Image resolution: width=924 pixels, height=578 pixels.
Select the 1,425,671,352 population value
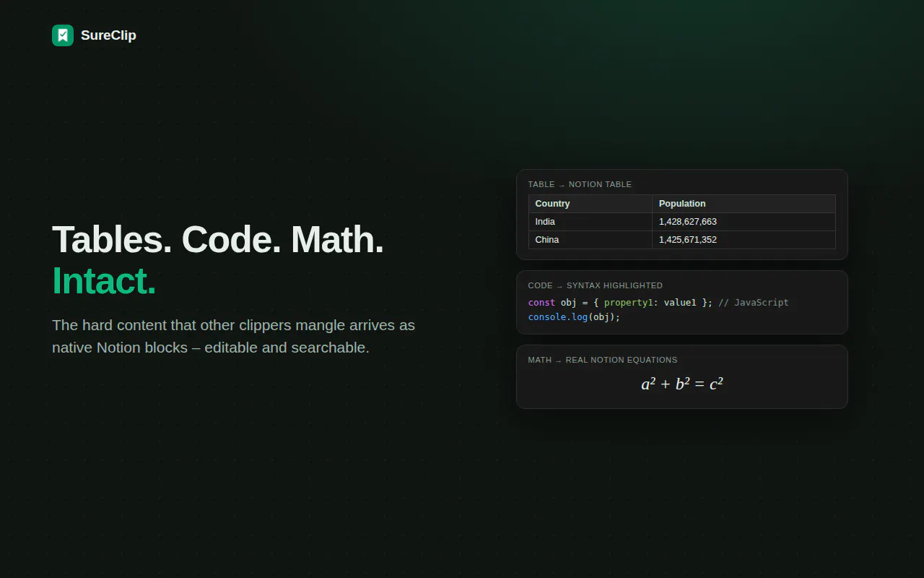point(744,240)
